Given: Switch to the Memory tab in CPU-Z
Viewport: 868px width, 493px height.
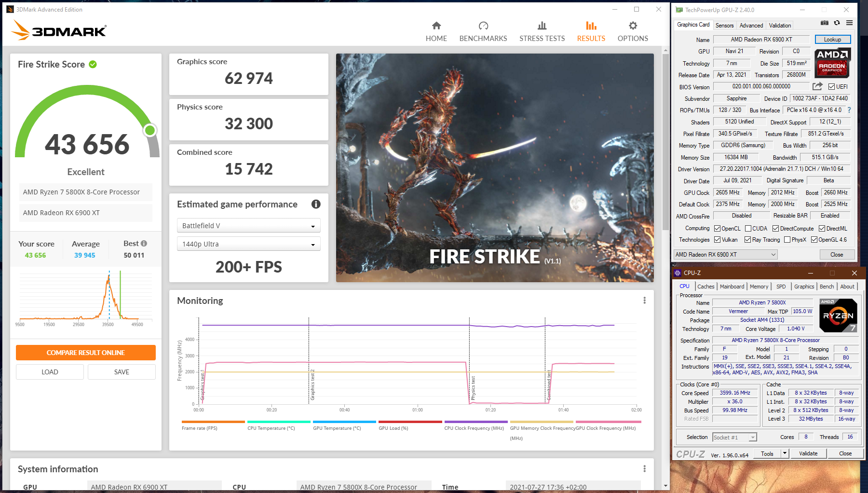Looking at the screenshot, I should point(759,287).
